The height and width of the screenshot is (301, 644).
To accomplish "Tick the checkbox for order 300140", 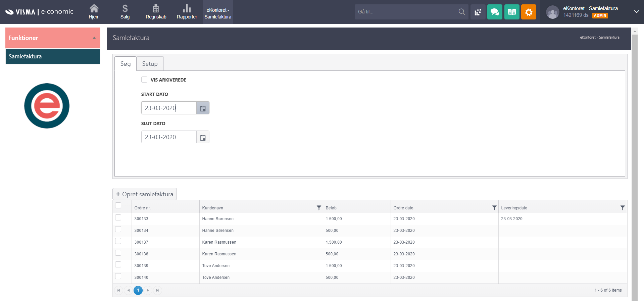I will pos(118,276).
